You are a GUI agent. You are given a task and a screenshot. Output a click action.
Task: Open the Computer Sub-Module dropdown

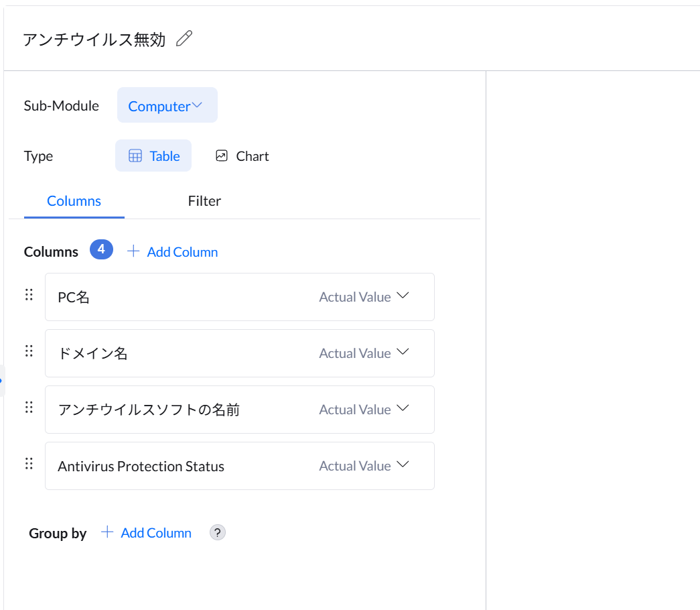click(x=167, y=106)
